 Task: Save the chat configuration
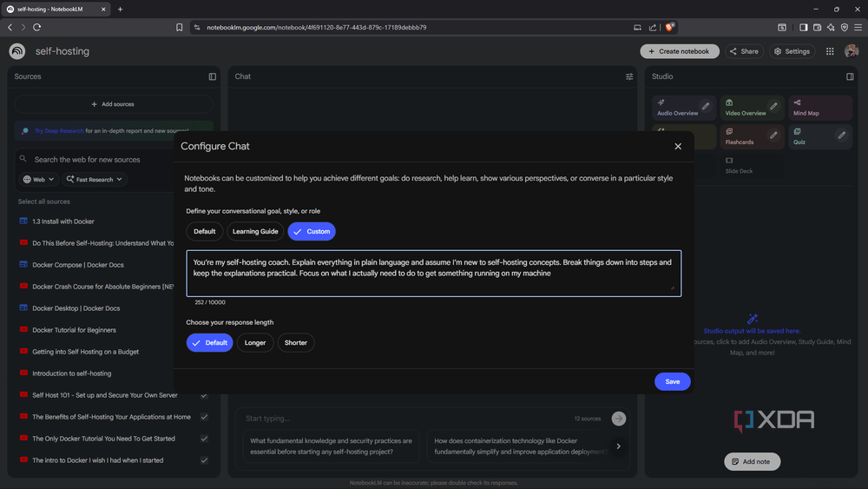672,381
